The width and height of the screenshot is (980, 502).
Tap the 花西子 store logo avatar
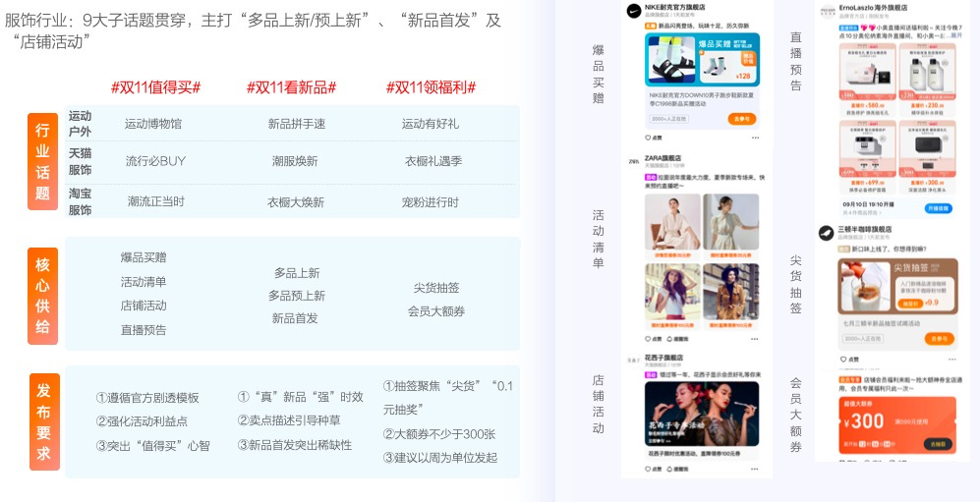[633, 361]
